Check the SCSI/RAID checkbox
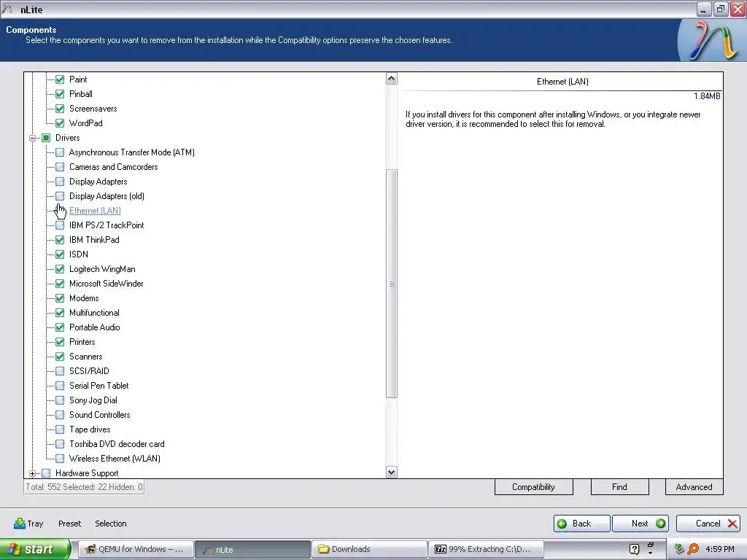This screenshot has width=747, height=560. 60,371
